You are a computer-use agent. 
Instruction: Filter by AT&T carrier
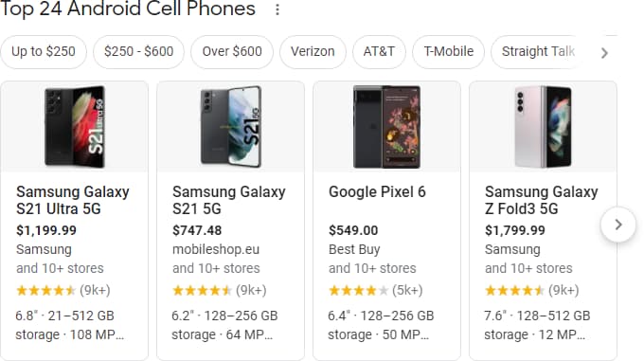379,52
